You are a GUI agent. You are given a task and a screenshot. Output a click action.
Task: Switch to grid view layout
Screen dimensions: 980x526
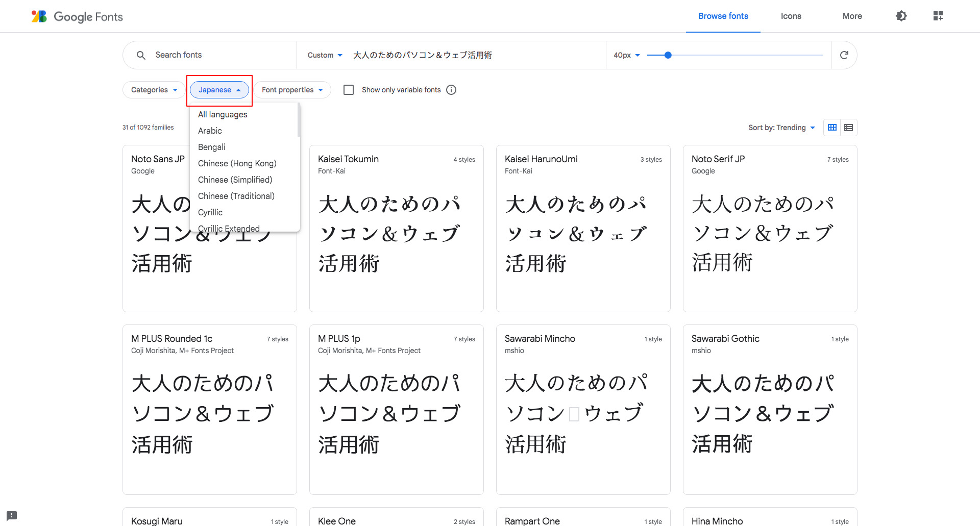pos(831,127)
